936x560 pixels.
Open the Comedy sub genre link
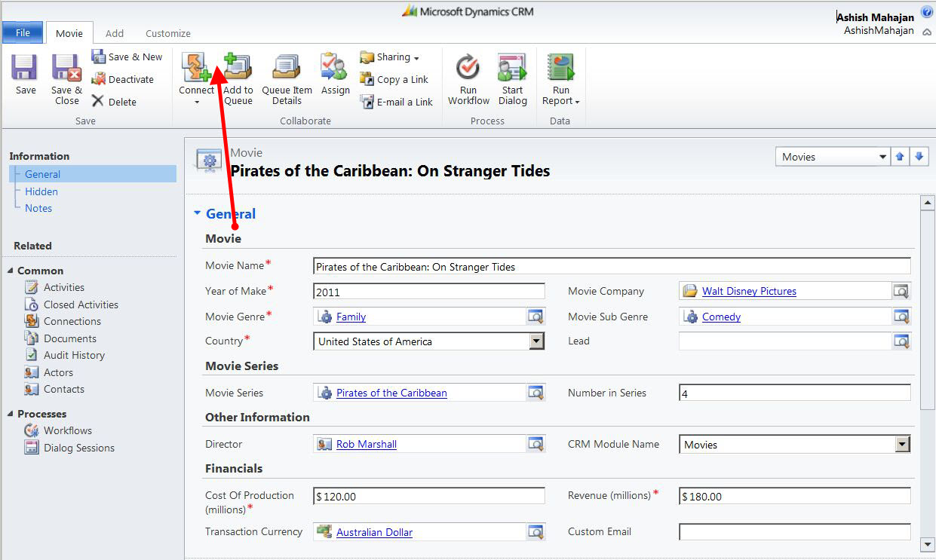tap(721, 317)
